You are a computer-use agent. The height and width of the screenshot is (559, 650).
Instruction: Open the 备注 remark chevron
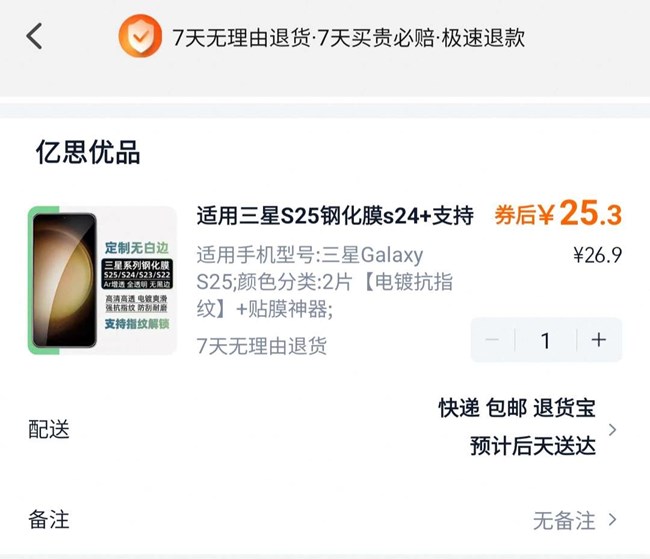coord(613,520)
